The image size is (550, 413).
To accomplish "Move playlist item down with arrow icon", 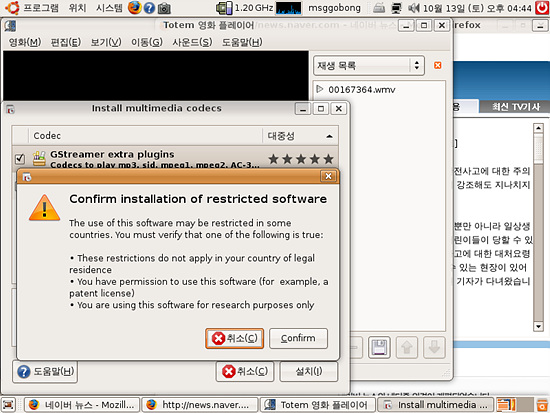I will pyautogui.click(x=434, y=347).
